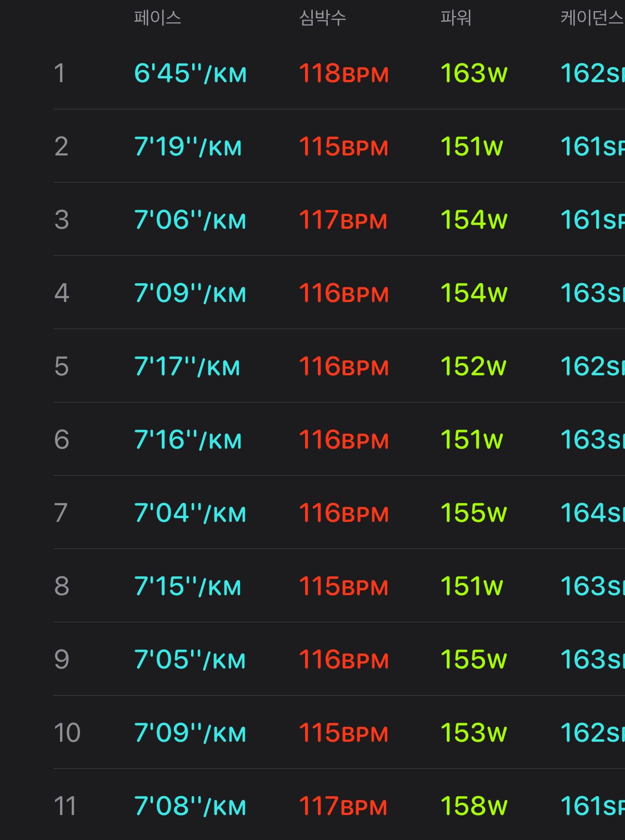Viewport: 625px width, 840px height.
Task: Tap split 5 pace 7'17''/KM
Action: point(187,366)
